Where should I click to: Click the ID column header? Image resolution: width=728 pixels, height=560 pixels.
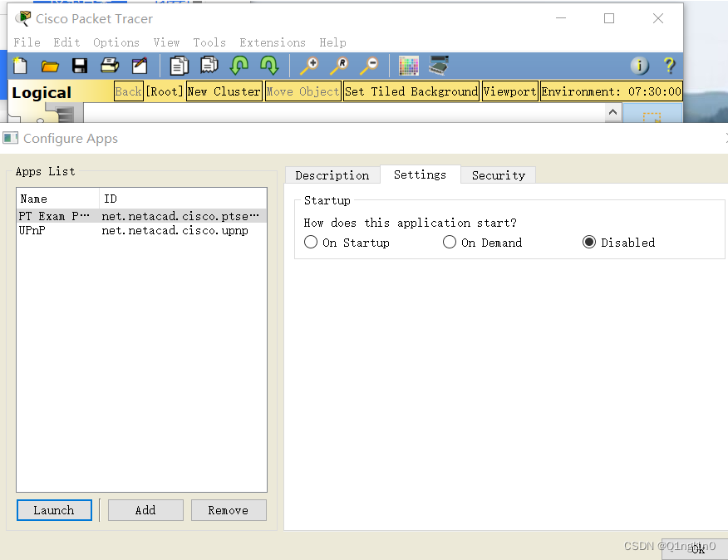[x=183, y=199]
